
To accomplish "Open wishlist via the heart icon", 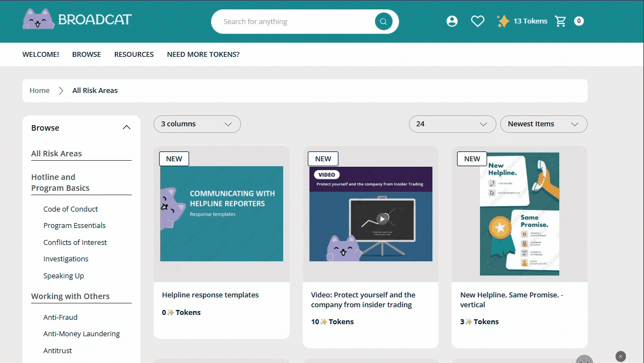I will 478,21.
